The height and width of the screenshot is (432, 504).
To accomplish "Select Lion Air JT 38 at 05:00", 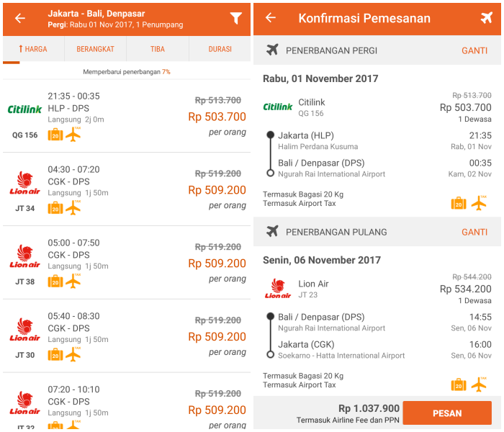I will click(x=127, y=263).
